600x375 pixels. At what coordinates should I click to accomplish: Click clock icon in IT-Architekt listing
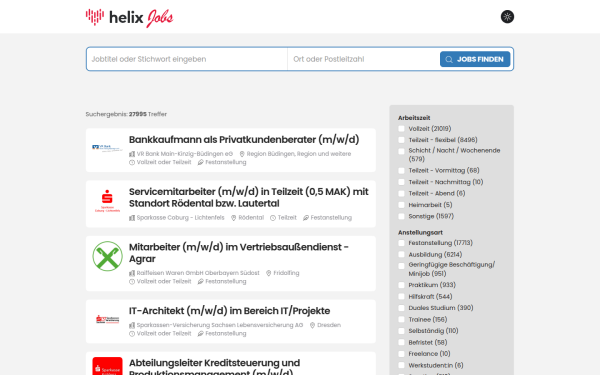tap(132, 334)
